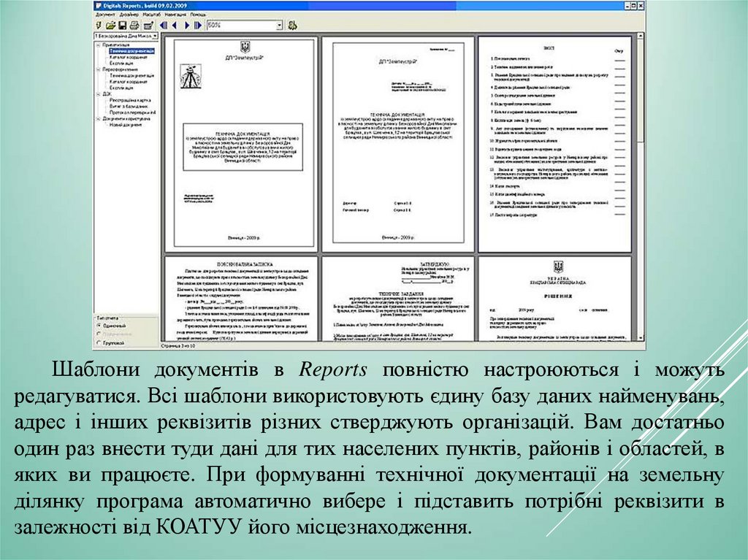
Task: Go to first page with double-left arrow
Action: pos(164,25)
